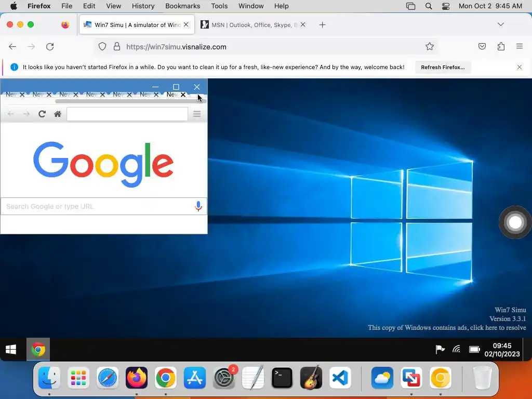The image size is (532, 399).
Task: Open the taskbar clock and date
Action: tap(502, 350)
